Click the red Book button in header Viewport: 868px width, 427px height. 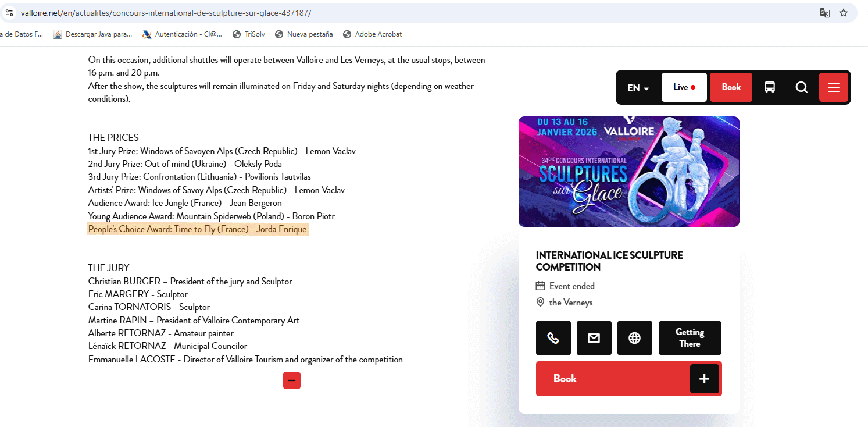point(731,87)
